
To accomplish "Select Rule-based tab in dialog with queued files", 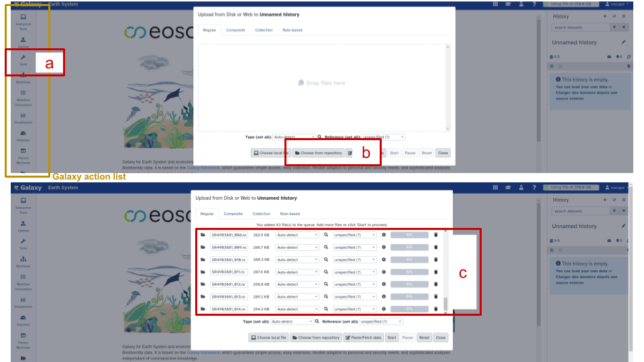I will tap(292, 214).
